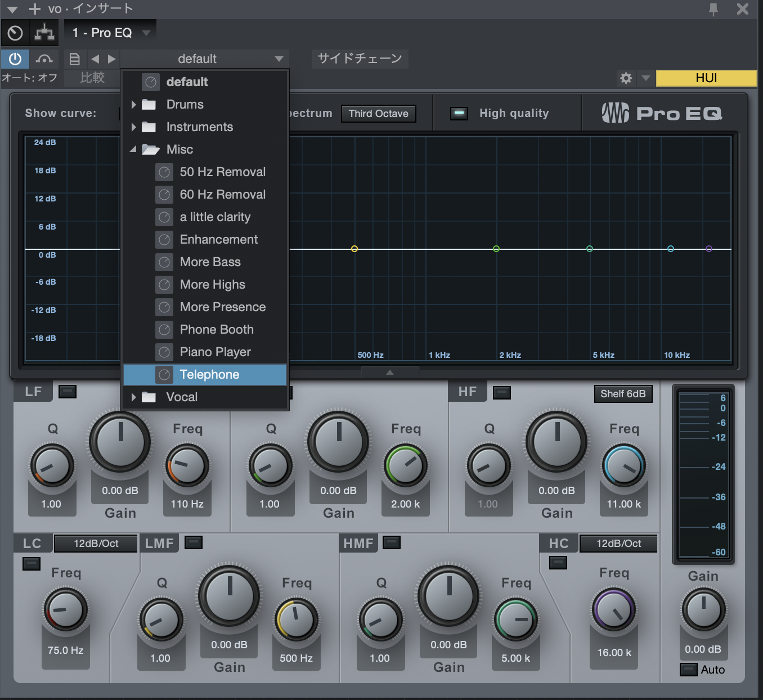The width and height of the screenshot is (763, 700).
Task: Click the plugin power bypass icon
Action: 15,59
